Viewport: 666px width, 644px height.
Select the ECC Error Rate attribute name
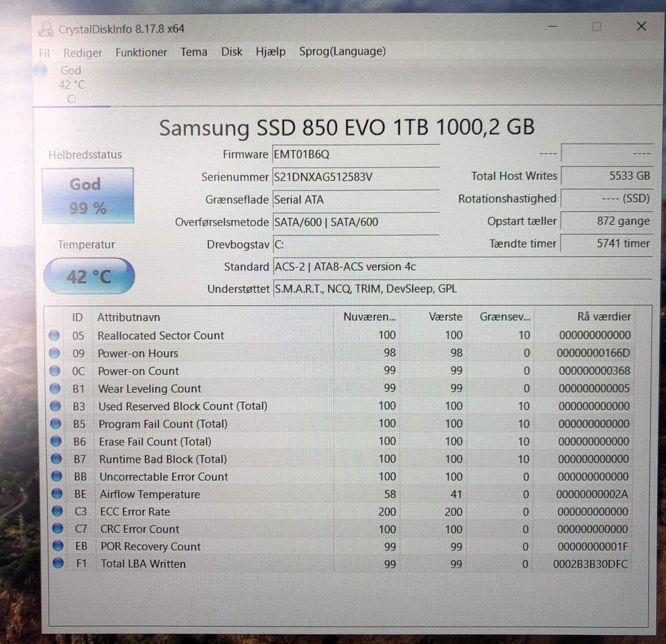pyautogui.click(x=135, y=512)
